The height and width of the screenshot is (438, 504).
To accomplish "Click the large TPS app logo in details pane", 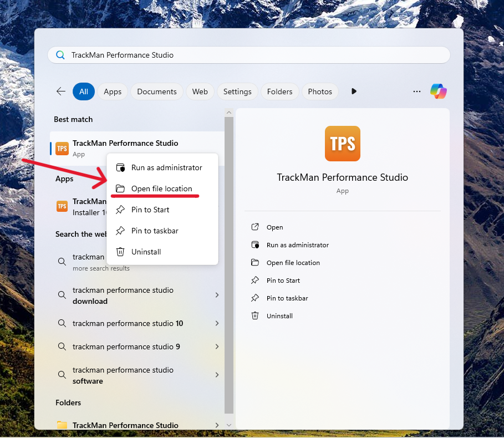I will (342, 144).
